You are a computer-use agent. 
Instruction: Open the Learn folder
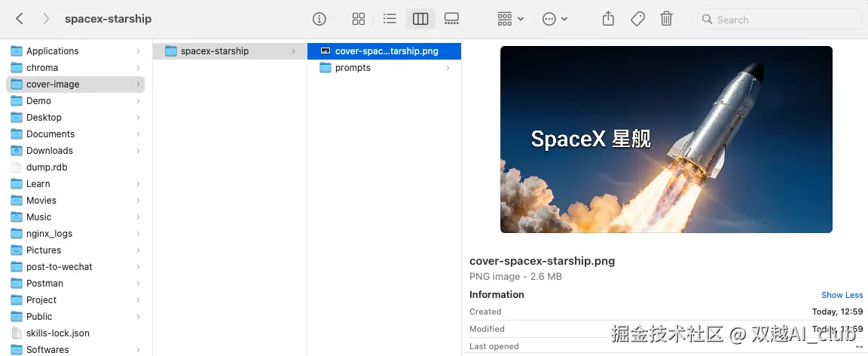(x=75, y=184)
